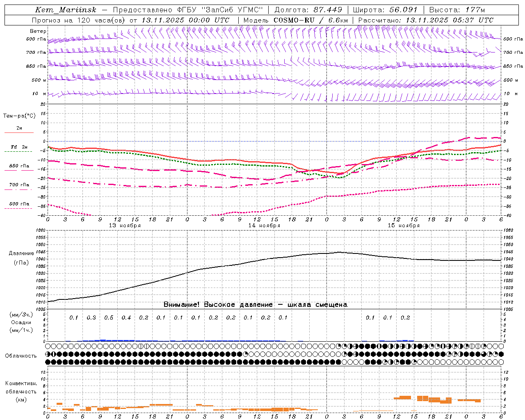525x420 pixels.
Task: Click the '(мм/1ч.)' precipitation unit label
Action: click(21, 330)
